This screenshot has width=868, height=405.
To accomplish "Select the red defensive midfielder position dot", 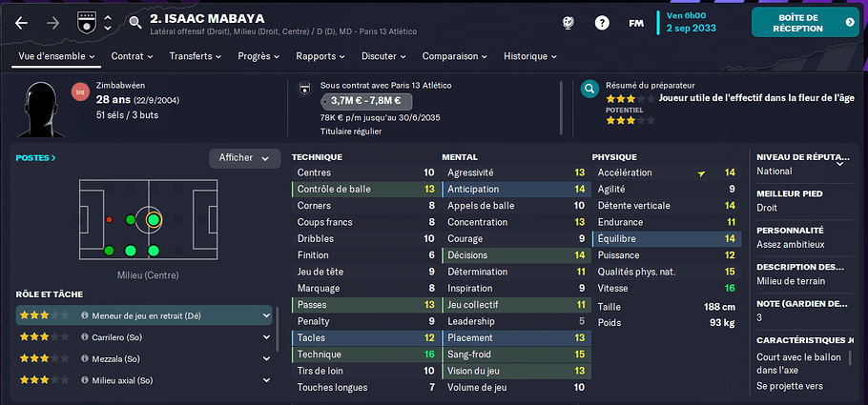I will tap(109, 219).
